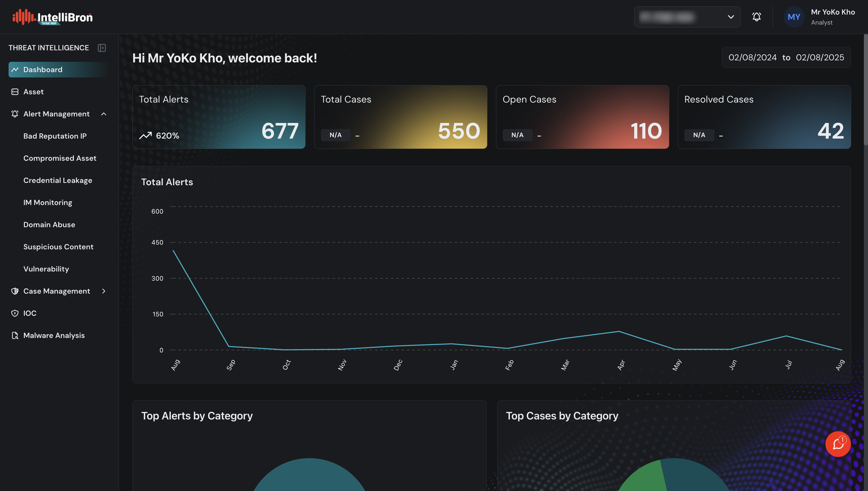Viewport: 868px width, 491px height.
Task: Click the Resolved Cases 42 card
Action: [764, 117]
